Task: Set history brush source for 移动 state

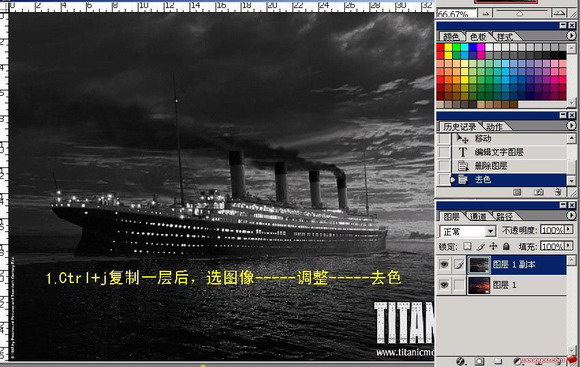Action: coord(444,139)
